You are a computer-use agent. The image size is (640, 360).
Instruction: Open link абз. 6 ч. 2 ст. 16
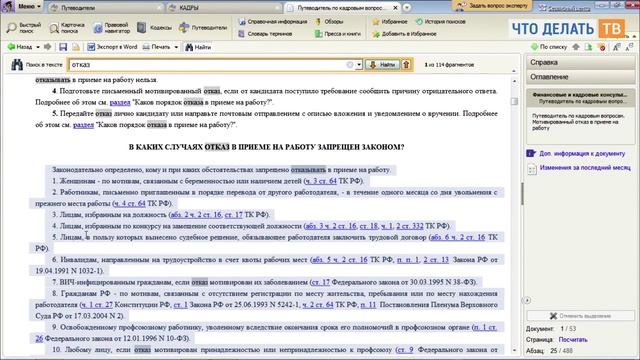click(458, 237)
